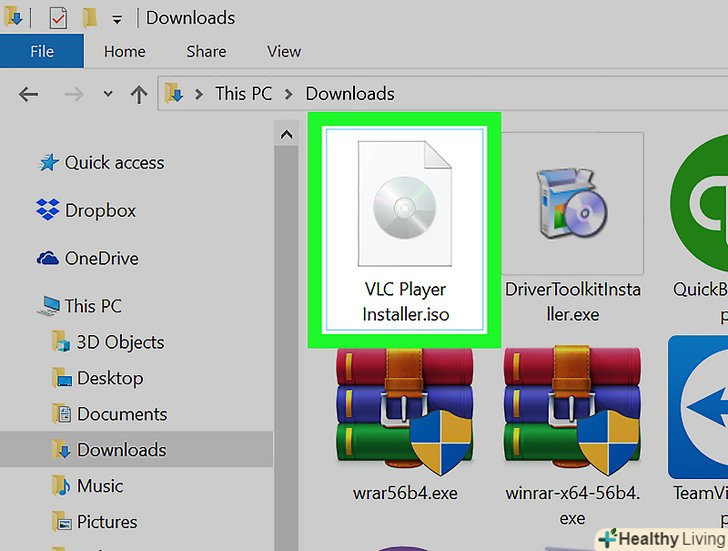Click the Documents folder icon
The width and height of the screenshot is (728, 551).
point(61,413)
